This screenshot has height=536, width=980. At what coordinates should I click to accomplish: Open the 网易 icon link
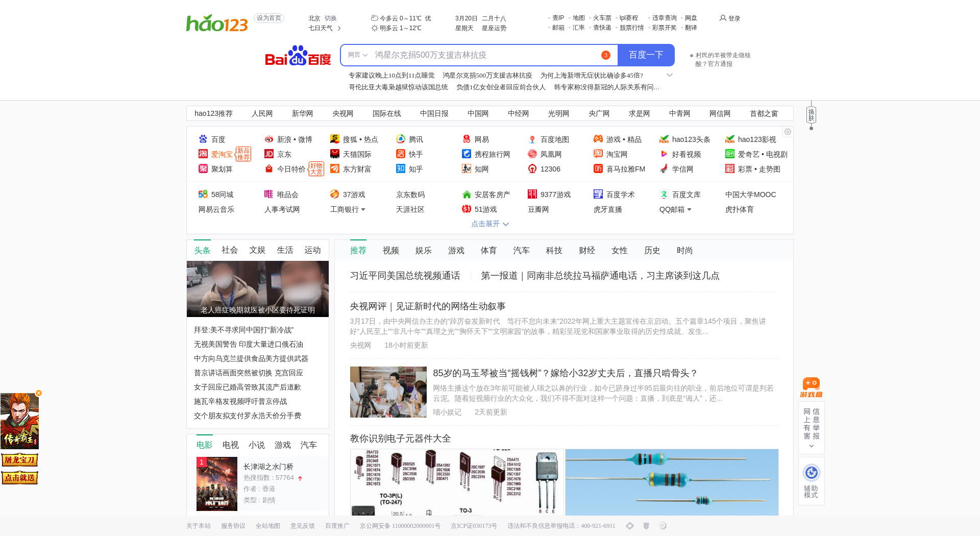(x=467, y=139)
